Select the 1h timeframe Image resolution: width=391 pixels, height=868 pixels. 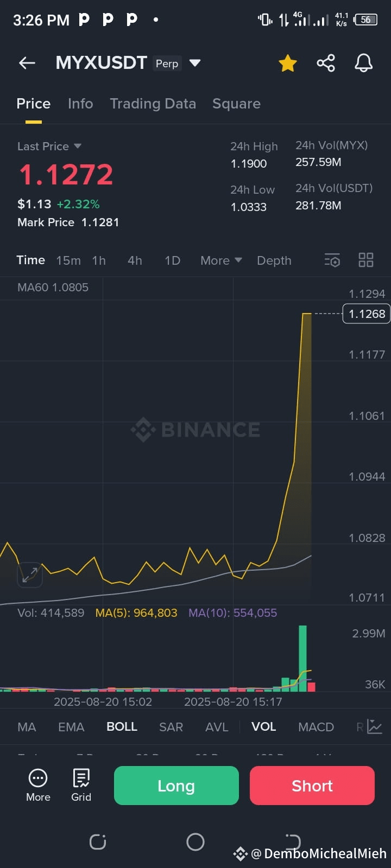99,260
